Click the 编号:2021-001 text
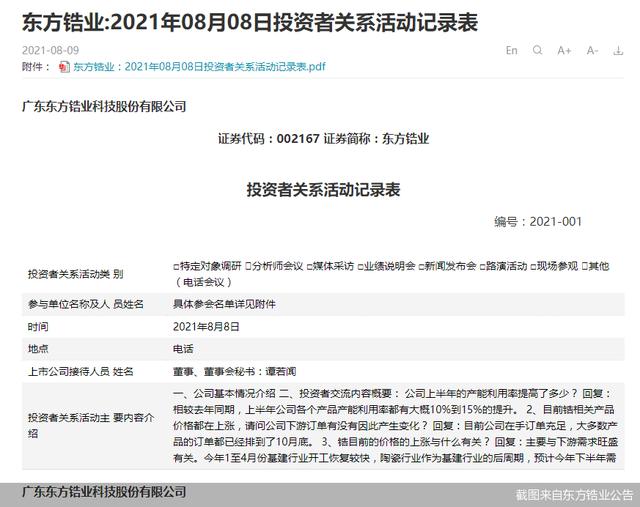Image resolution: width=640 pixels, height=507 pixels. point(538,222)
